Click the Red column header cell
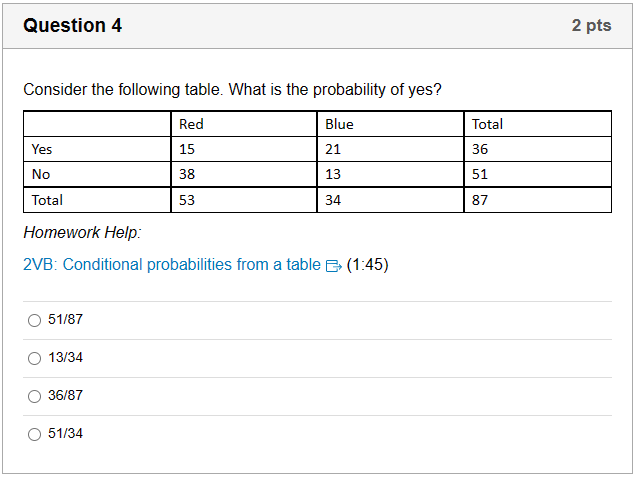This screenshot has height=479, width=637. pyautogui.click(x=244, y=124)
